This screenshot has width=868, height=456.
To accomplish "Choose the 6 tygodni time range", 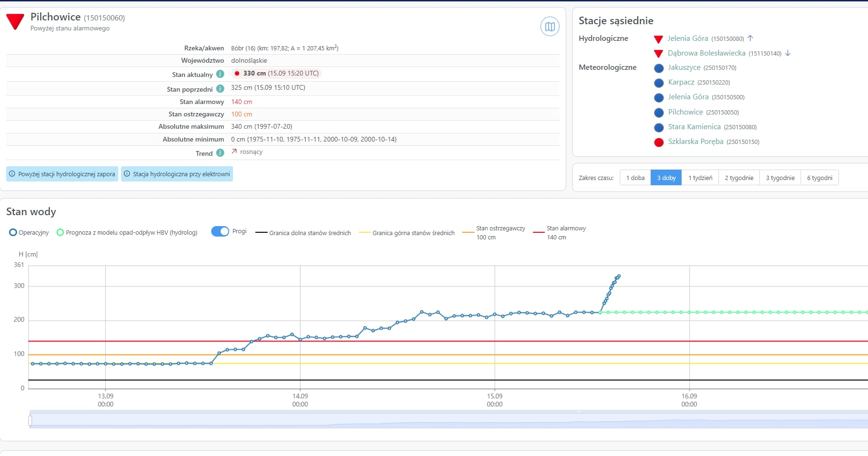I will pyautogui.click(x=820, y=178).
